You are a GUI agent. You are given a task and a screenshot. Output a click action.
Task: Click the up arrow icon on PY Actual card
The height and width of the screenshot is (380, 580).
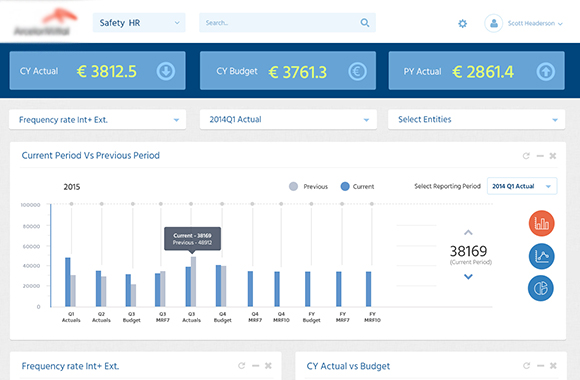tap(546, 71)
